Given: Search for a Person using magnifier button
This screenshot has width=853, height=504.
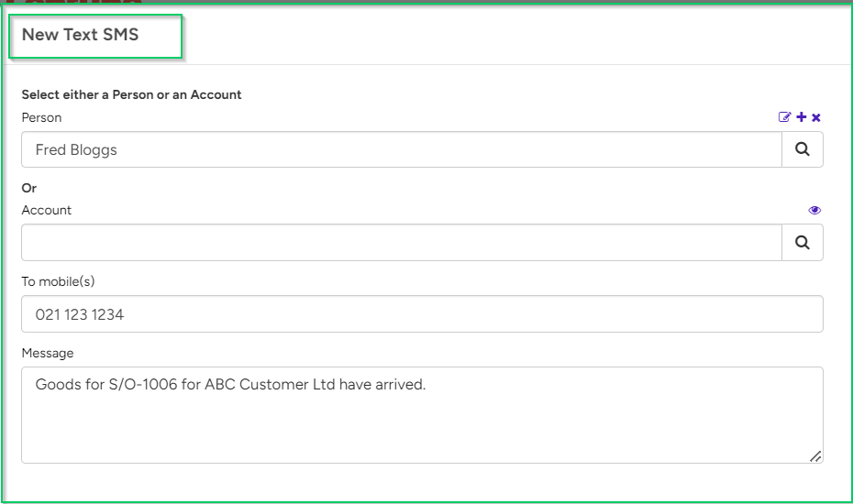Looking at the screenshot, I should 803,149.
